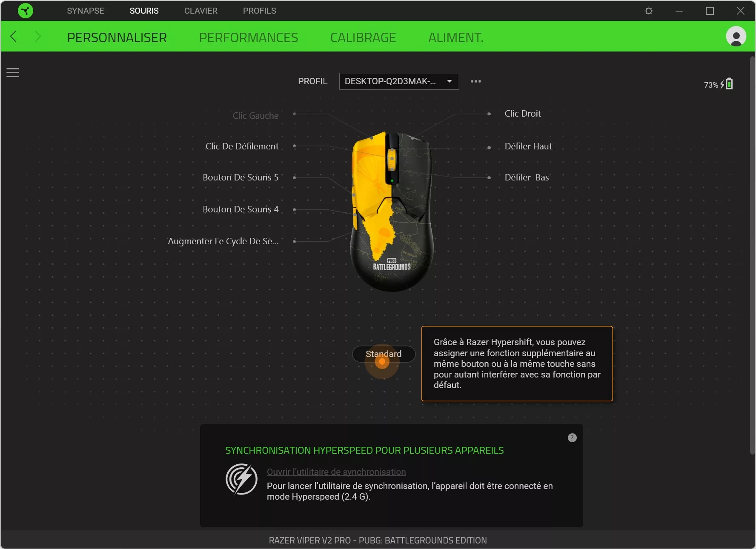Select Bouton De Souris 5 mapping

coord(240,177)
